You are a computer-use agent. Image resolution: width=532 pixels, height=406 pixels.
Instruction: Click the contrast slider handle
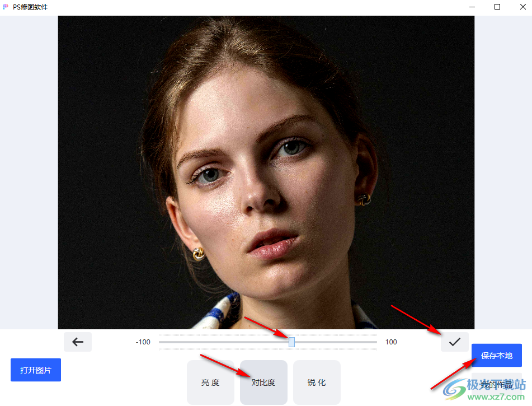point(292,342)
